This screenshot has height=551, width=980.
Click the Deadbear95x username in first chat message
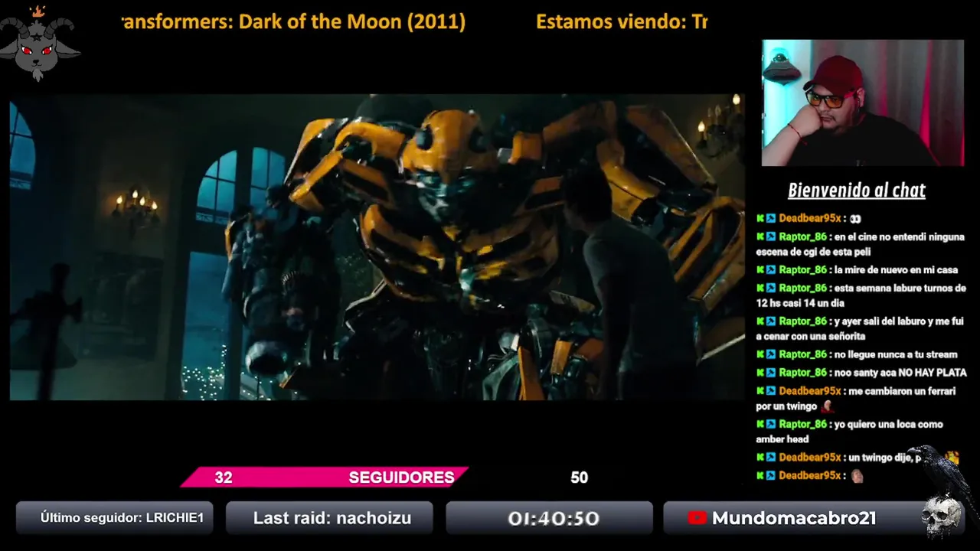[810, 219]
